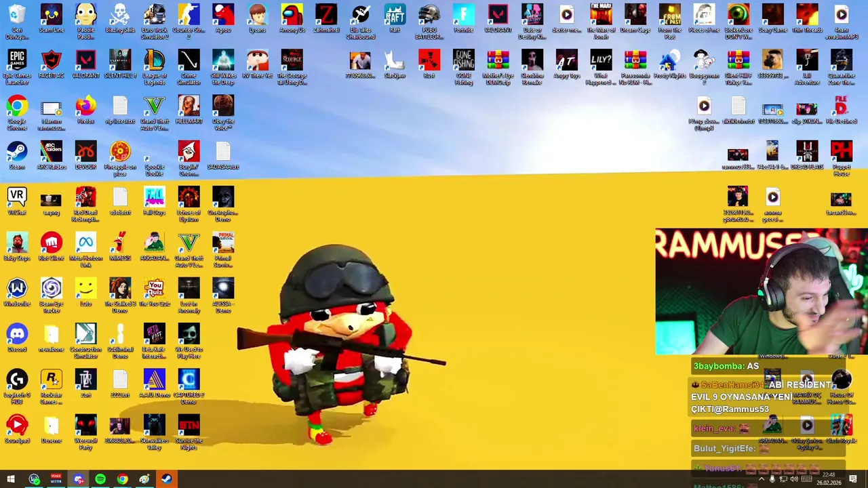Select the SADASAA.txt text file
This screenshot has height=488, width=868.
pos(223,156)
